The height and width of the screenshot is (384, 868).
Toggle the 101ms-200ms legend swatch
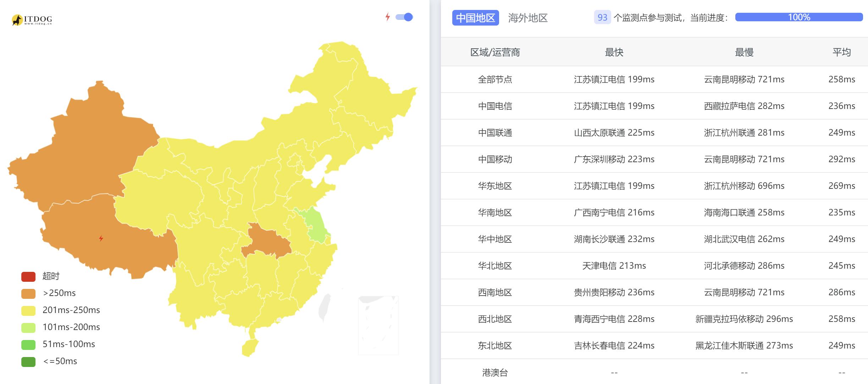pos(28,328)
